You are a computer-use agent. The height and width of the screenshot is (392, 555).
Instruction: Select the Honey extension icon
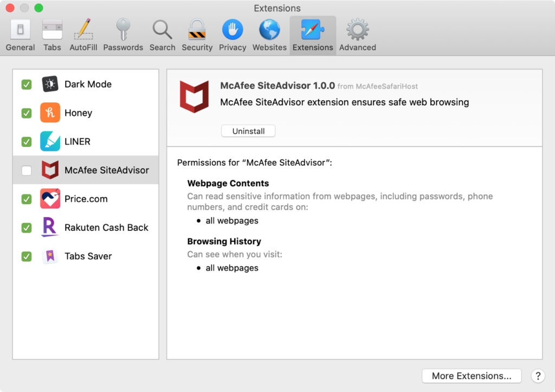point(50,113)
